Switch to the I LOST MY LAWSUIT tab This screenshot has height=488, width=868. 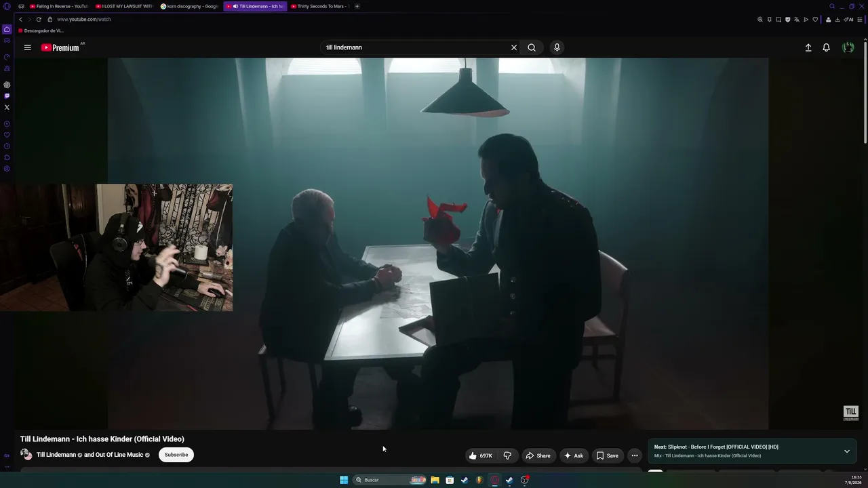tap(124, 6)
